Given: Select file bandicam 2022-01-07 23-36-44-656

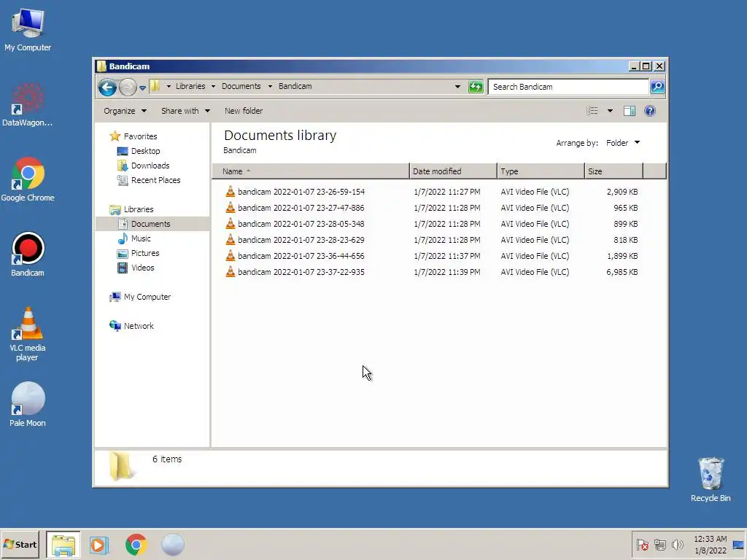Looking at the screenshot, I should 301,256.
